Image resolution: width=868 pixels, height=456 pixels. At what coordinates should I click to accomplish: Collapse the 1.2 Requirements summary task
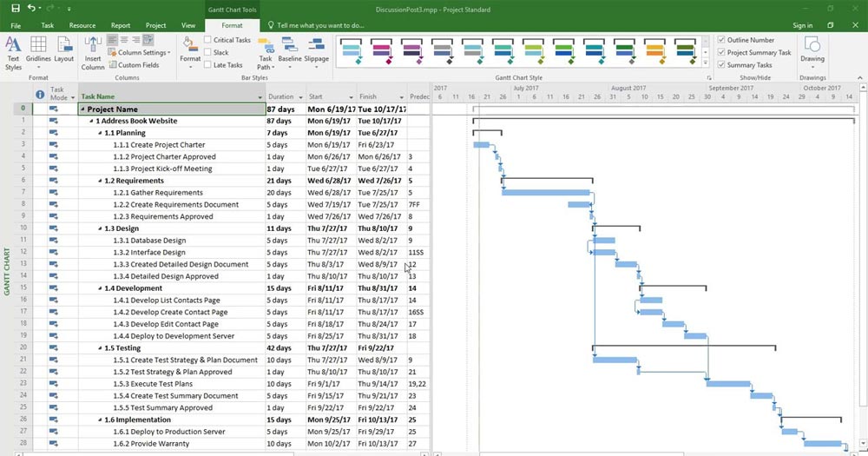(x=100, y=181)
